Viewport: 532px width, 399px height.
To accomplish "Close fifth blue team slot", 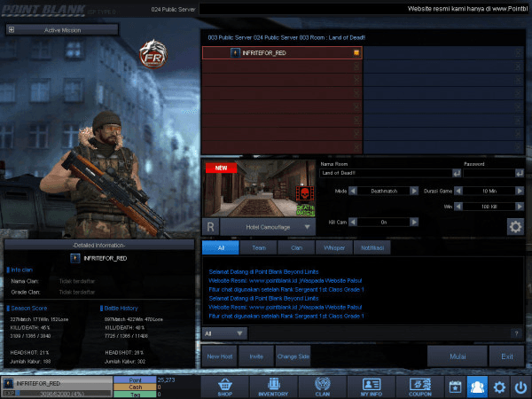I will click(518, 107).
